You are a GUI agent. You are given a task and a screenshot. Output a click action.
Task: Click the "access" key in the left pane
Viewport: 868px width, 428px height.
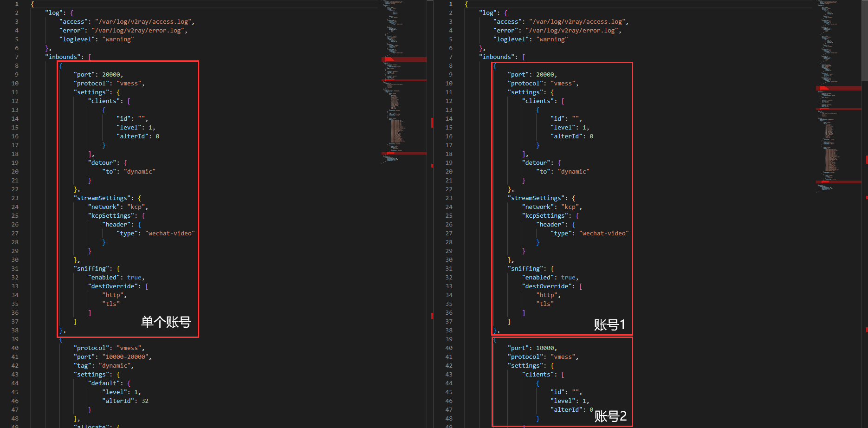pos(73,22)
